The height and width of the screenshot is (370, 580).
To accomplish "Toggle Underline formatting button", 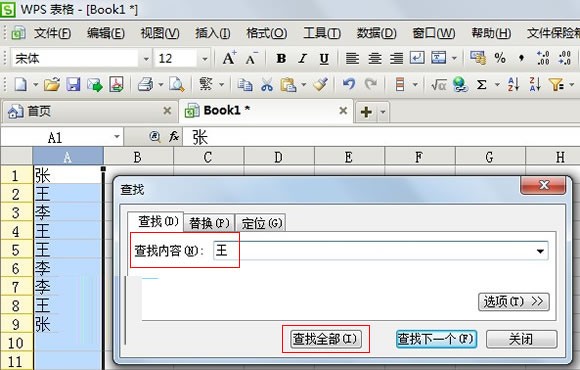I will pyautogui.click(x=324, y=58).
